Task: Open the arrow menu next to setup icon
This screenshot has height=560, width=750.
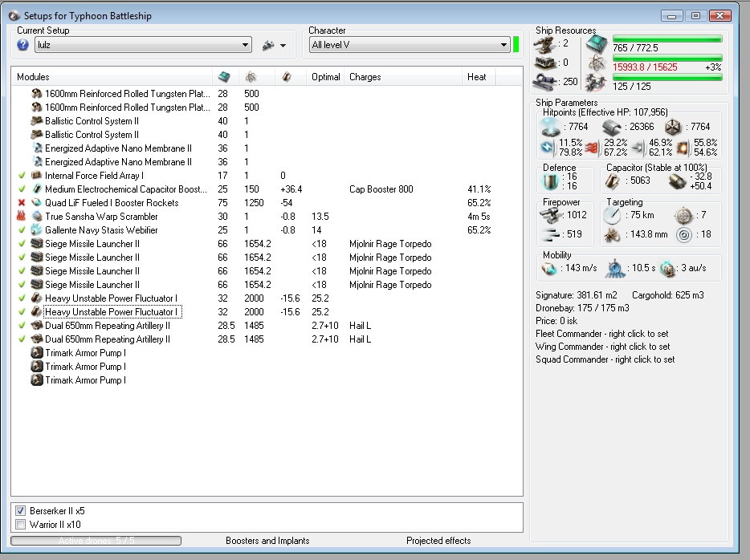Action: coord(283,46)
